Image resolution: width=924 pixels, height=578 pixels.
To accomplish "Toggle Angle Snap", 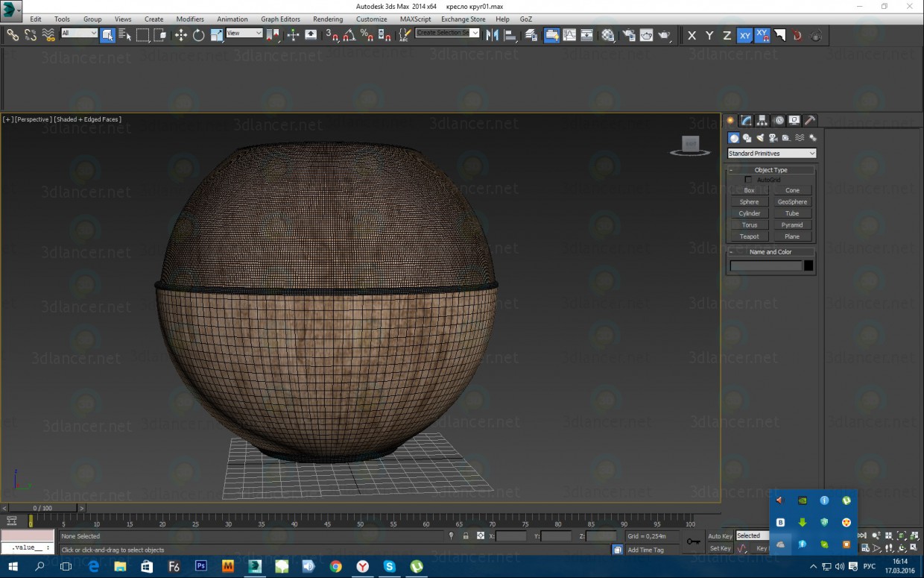I will pos(349,34).
